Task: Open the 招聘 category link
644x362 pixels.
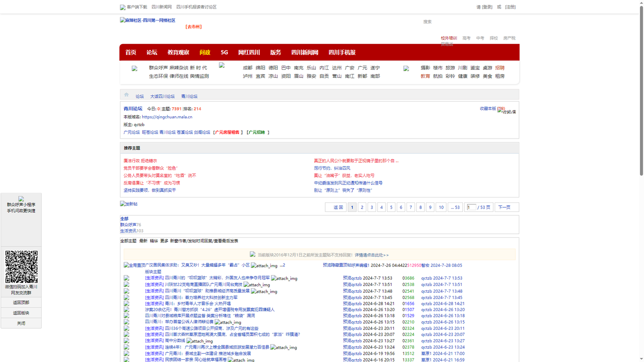Action: click(x=500, y=68)
